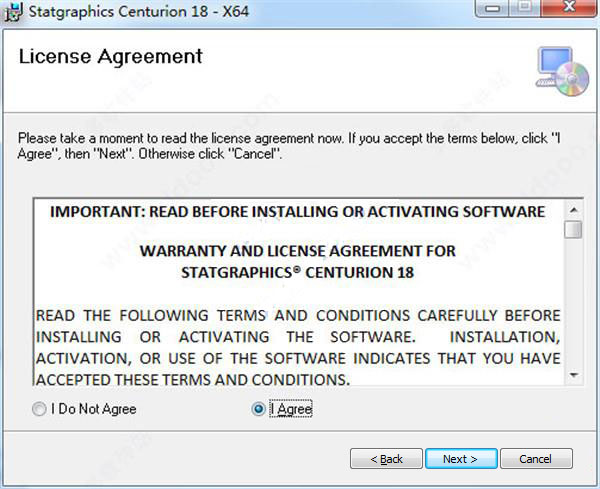Go to the previous step with Back

[386, 459]
